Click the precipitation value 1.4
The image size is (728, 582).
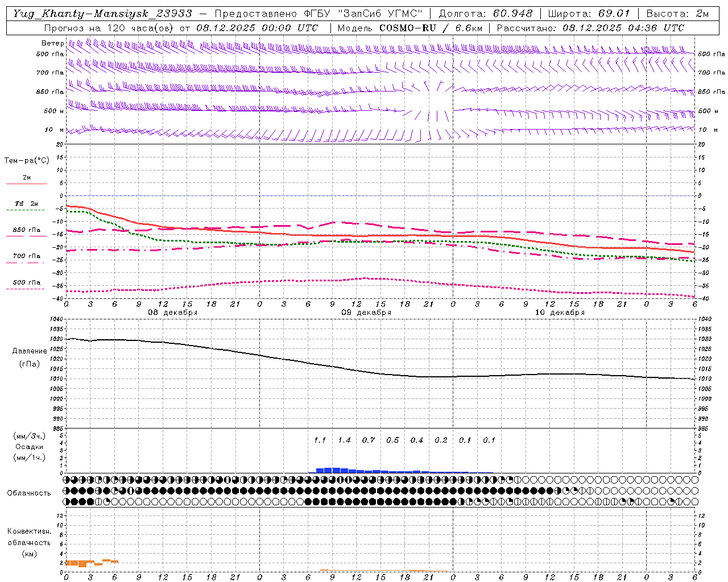click(344, 440)
